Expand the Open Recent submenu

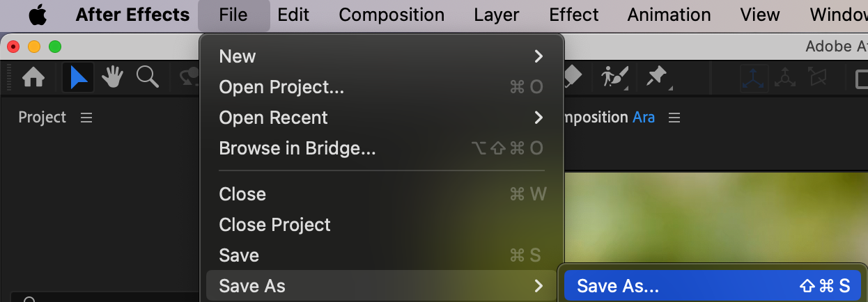point(381,118)
